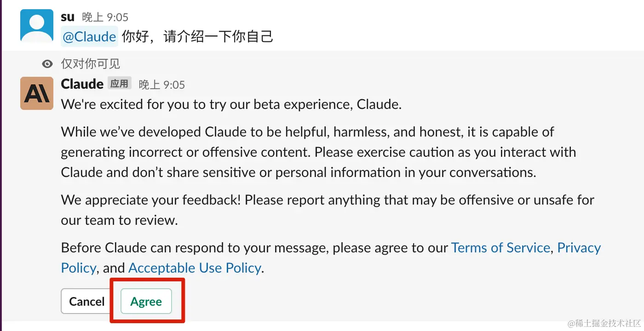Open the Privacy Policy link
This screenshot has width=644, height=331.
coord(579,248)
